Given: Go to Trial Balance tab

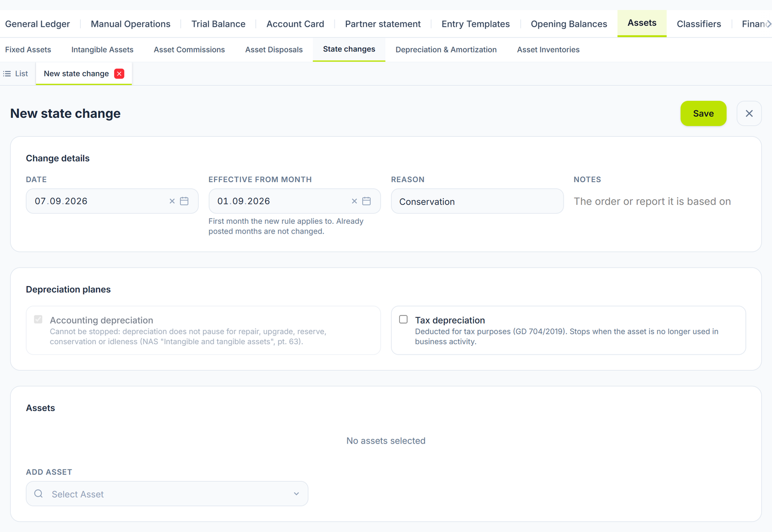Looking at the screenshot, I should point(218,24).
